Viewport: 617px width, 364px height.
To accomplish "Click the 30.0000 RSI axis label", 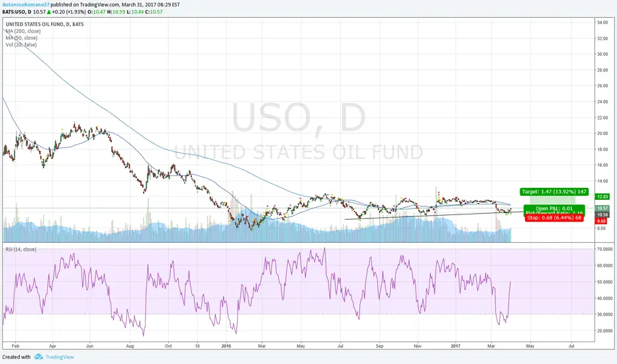I will [x=605, y=314].
